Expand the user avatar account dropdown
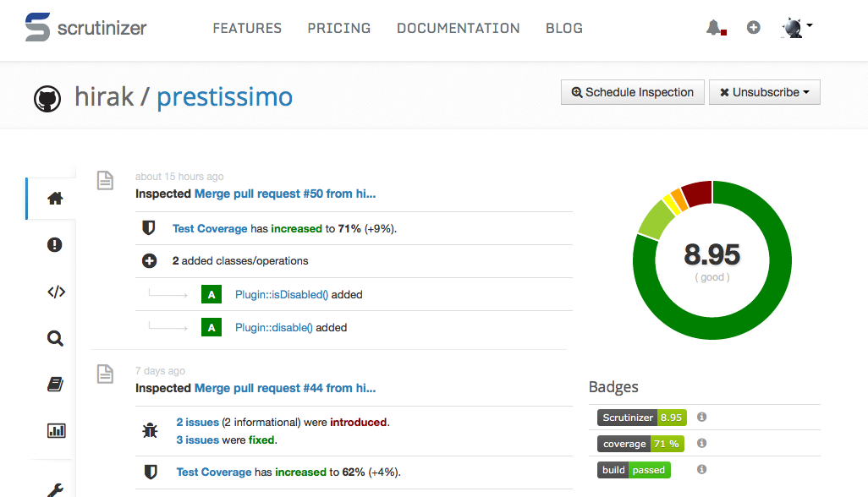Viewport: 868px width, 497px height. coord(796,27)
